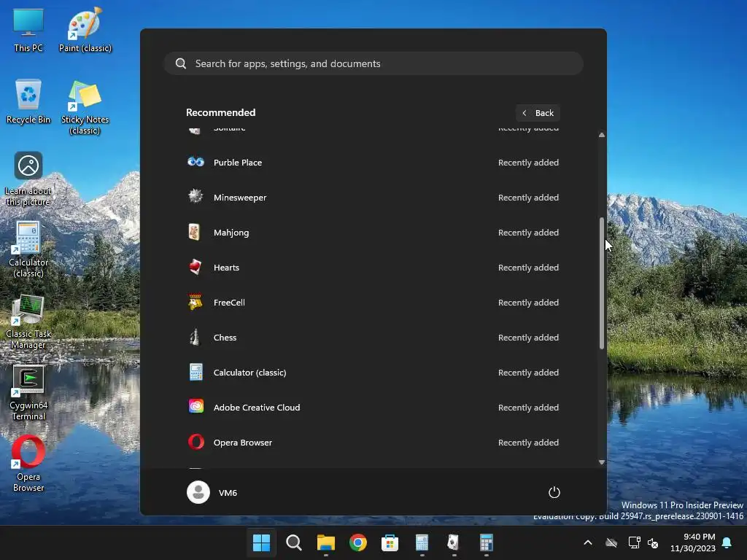
Task: Click the 'Purble Place' list entry text
Action: [238, 163]
